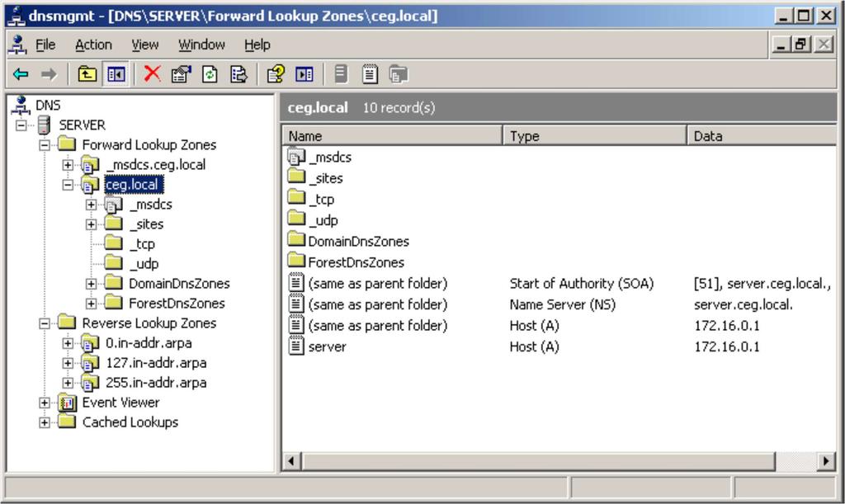Collapse the ceg.local zone node

(68, 185)
